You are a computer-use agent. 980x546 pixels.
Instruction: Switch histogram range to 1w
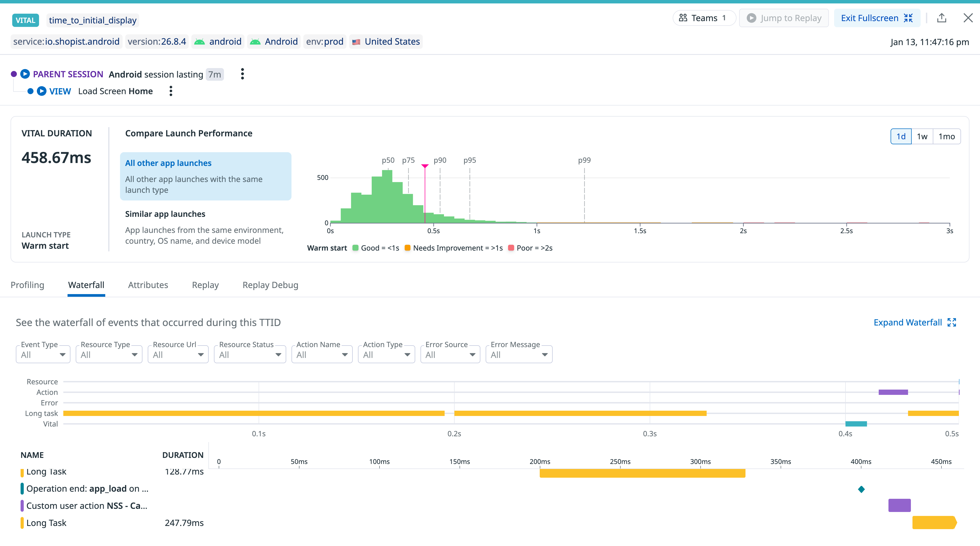(922, 136)
